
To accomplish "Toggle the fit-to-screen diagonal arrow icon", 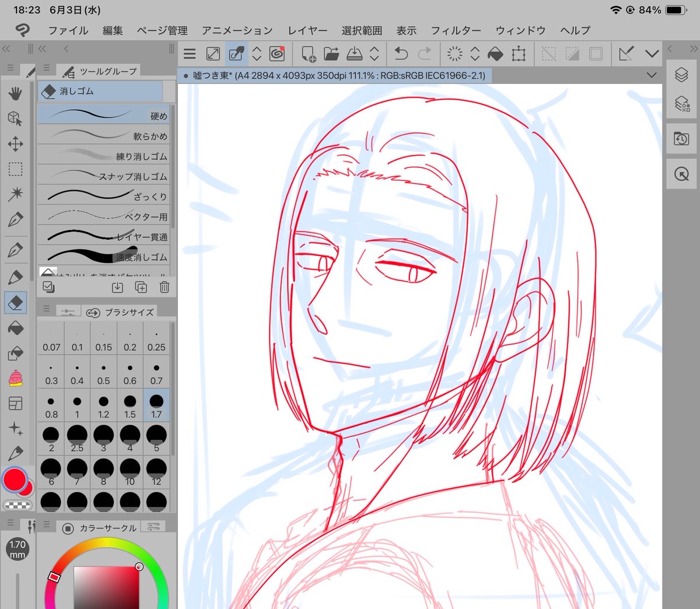I will coord(213,54).
